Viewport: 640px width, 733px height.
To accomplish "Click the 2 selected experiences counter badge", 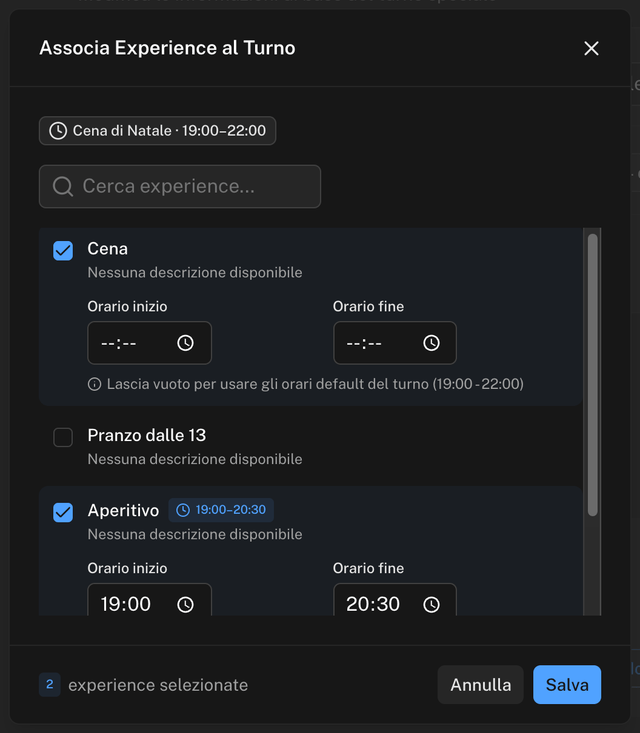I will pos(50,685).
